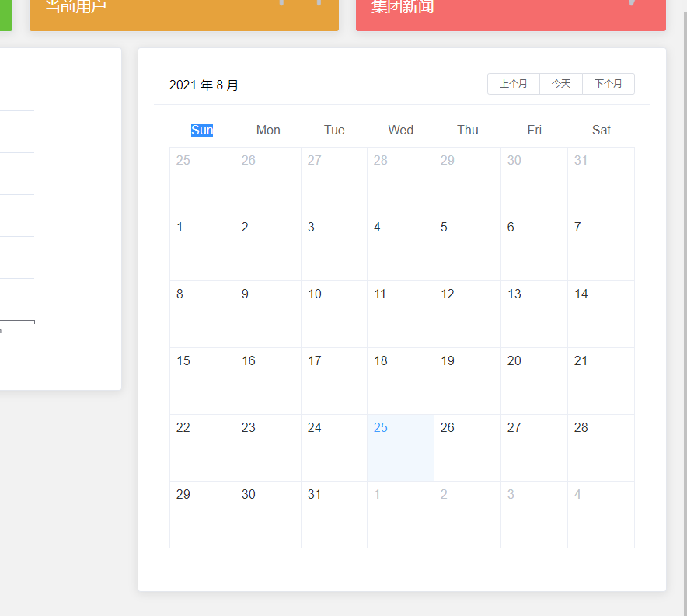The height and width of the screenshot is (616, 687).
Task: Select the highlighted Sun column header
Action: click(202, 130)
